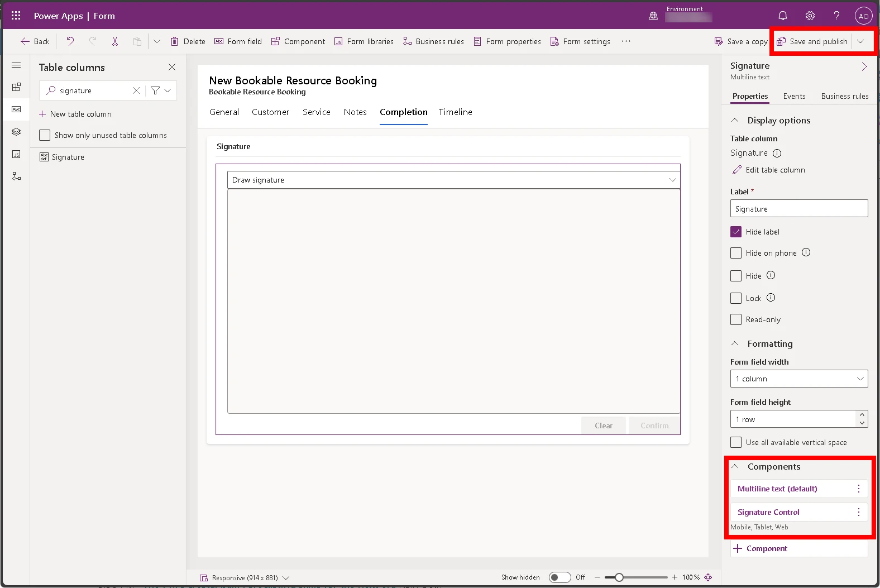Open the Draw signature dropdown
880x588 pixels.
click(x=453, y=180)
